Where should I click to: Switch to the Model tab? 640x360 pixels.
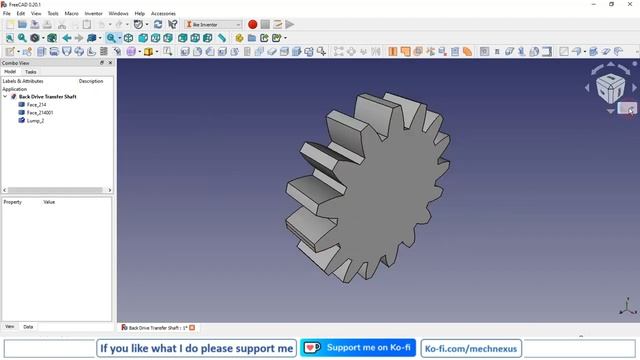[10, 72]
